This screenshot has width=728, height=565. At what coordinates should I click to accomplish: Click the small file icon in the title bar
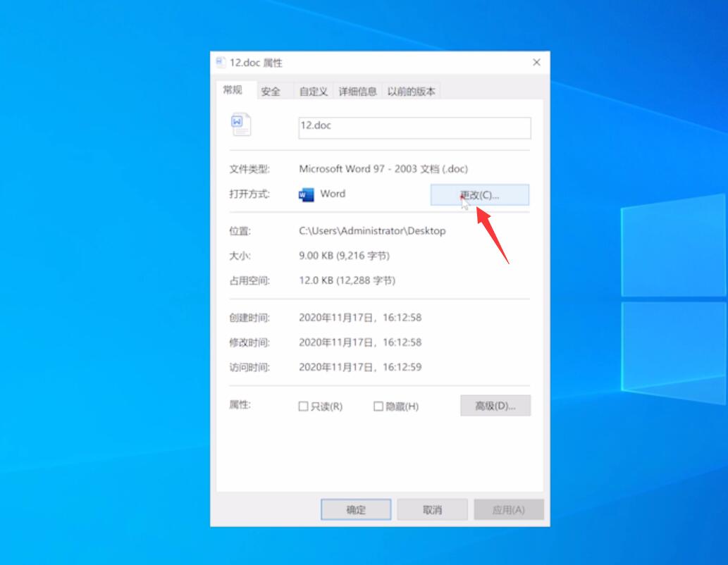click(220, 62)
